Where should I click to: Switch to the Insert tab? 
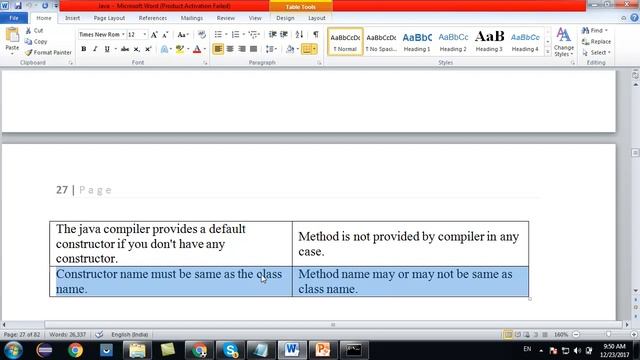point(72,18)
